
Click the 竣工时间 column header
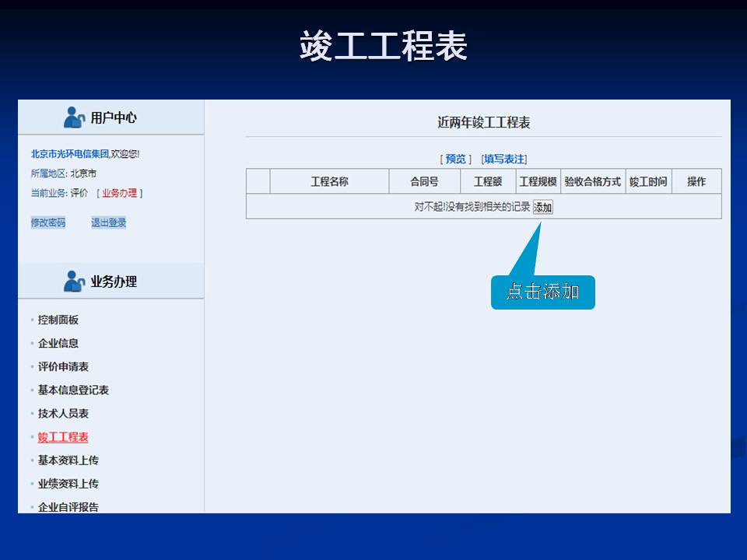click(648, 181)
